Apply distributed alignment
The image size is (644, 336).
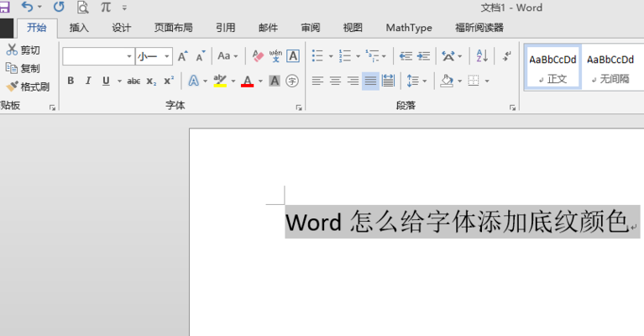[388, 81]
